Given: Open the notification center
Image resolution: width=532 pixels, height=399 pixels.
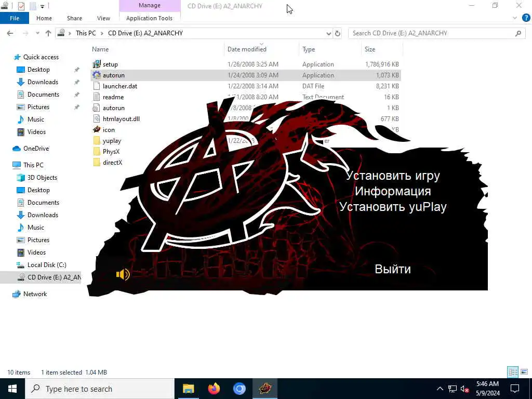Looking at the screenshot, I should click(x=515, y=389).
